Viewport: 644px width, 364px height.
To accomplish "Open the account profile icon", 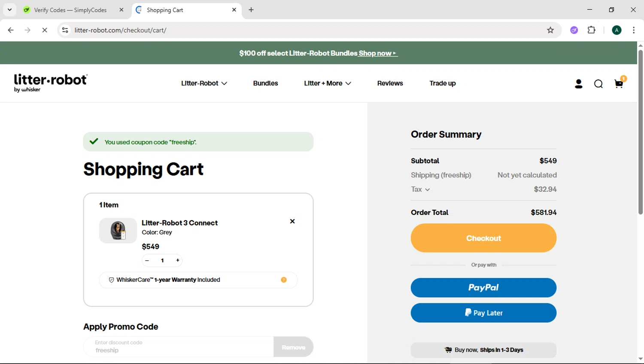I will 579,84.
